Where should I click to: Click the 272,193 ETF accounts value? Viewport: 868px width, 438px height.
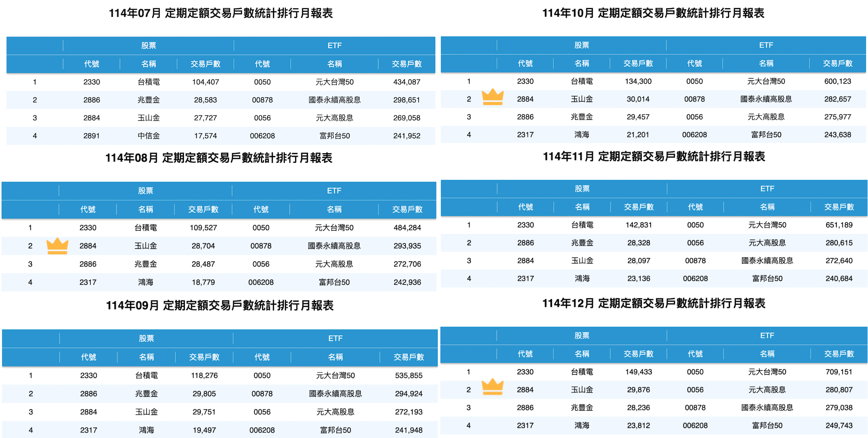pos(408,412)
